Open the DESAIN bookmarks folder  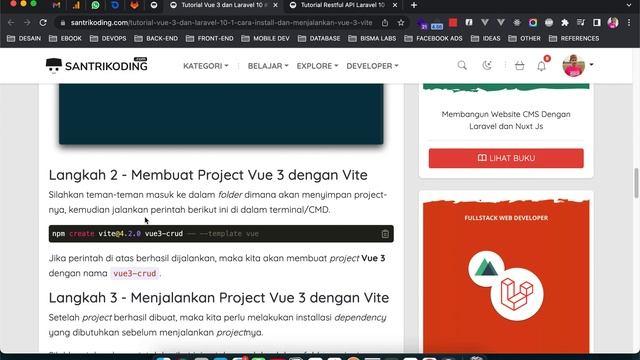(x=24, y=38)
